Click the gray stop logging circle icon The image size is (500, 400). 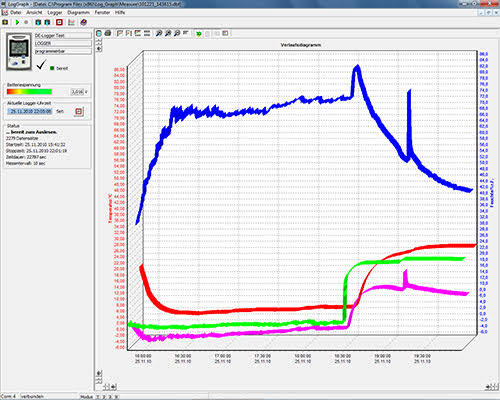(26, 22)
